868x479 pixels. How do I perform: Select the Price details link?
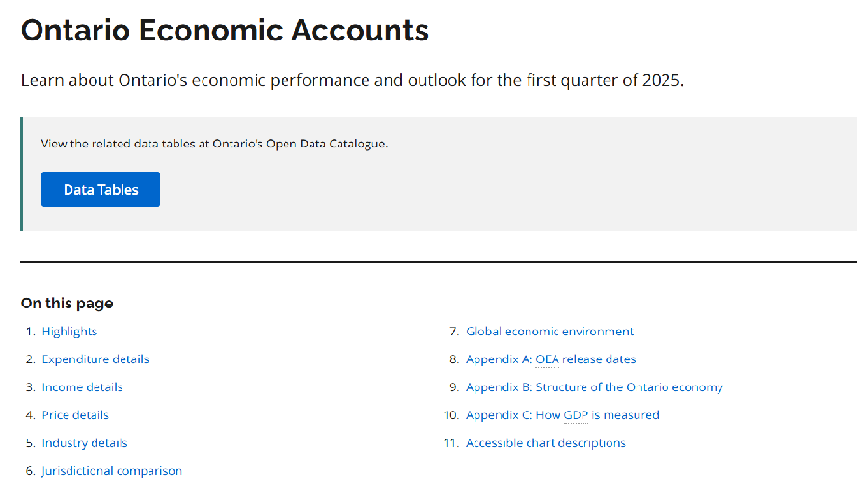point(75,415)
